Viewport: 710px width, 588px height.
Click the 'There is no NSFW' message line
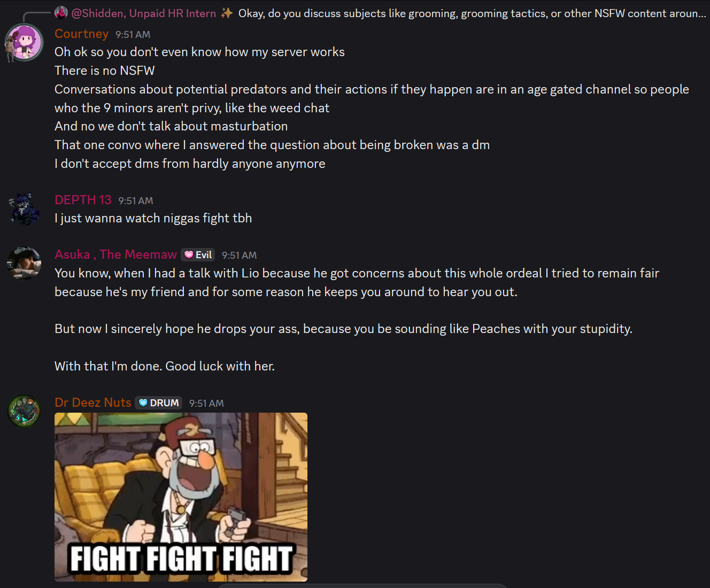pos(105,71)
